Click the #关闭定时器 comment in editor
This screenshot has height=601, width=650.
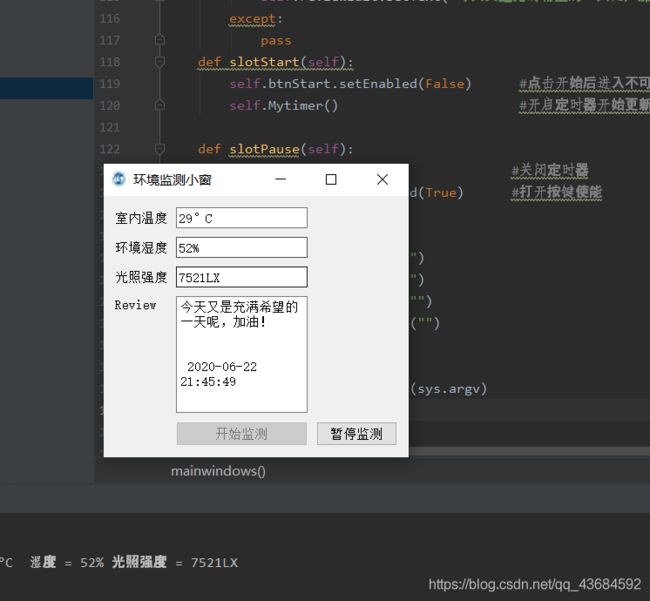click(x=550, y=170)
